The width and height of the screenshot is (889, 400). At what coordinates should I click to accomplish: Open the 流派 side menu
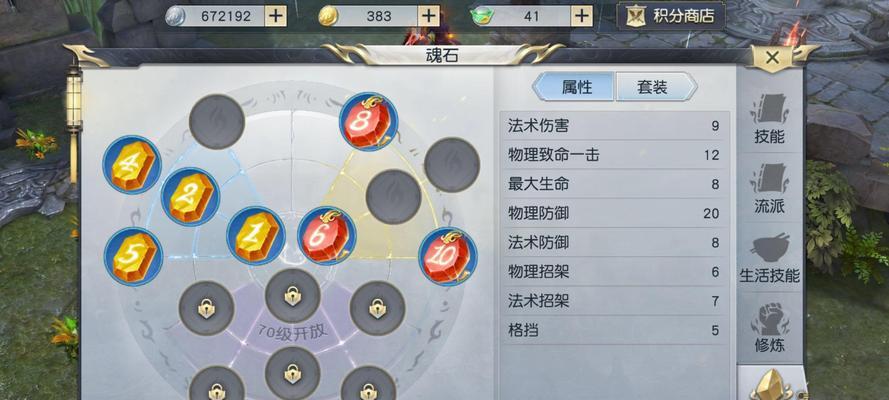click(769, 189)
